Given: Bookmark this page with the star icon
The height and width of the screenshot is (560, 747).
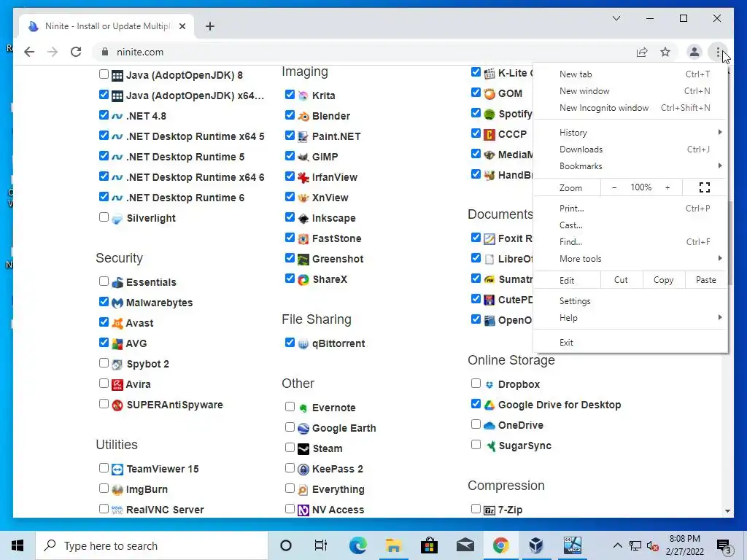Looking at the screenshot, I should tap(665, 52).
